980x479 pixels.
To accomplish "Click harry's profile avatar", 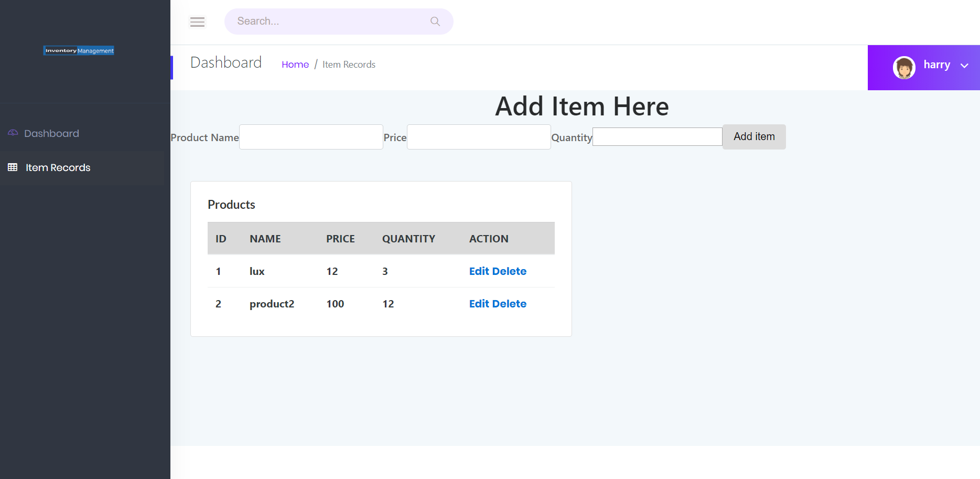I will tap(903, 68).
